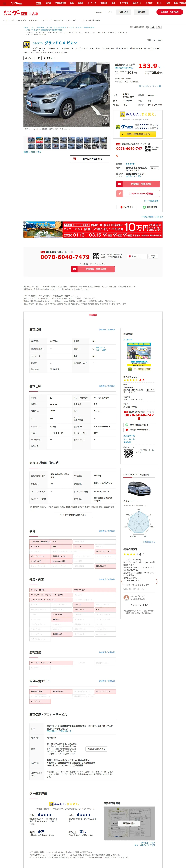Screen dimensions: 186x868
Task: Click 価格変更をお知らせ link
Action: click(x=124, y=68)
